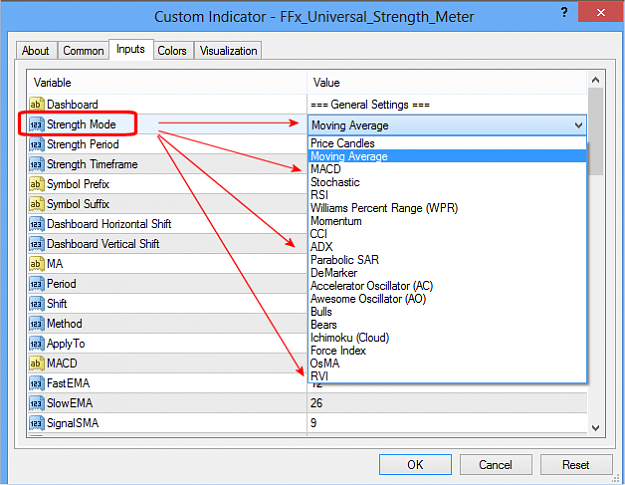The height and width of the screenshot is (485, 625).
Task: Choose OsMA from the mode list
Action: click(447, 363)
